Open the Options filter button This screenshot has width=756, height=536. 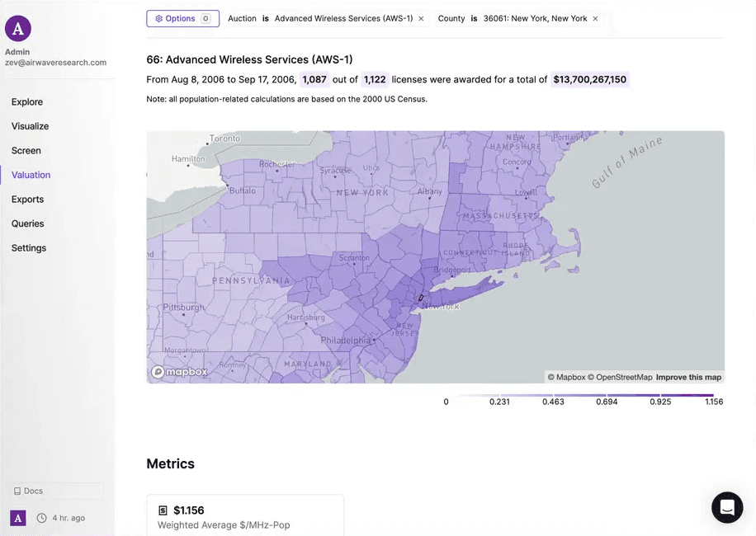[x=182, y=19]
